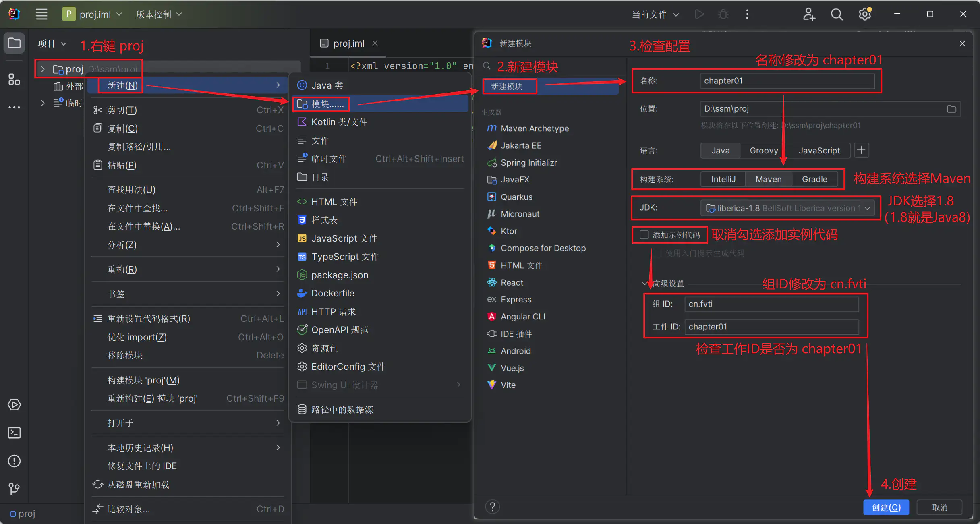980x524 pixels.
Task: Open Search Everywhere magnifier icon
Action: point(837,14)
